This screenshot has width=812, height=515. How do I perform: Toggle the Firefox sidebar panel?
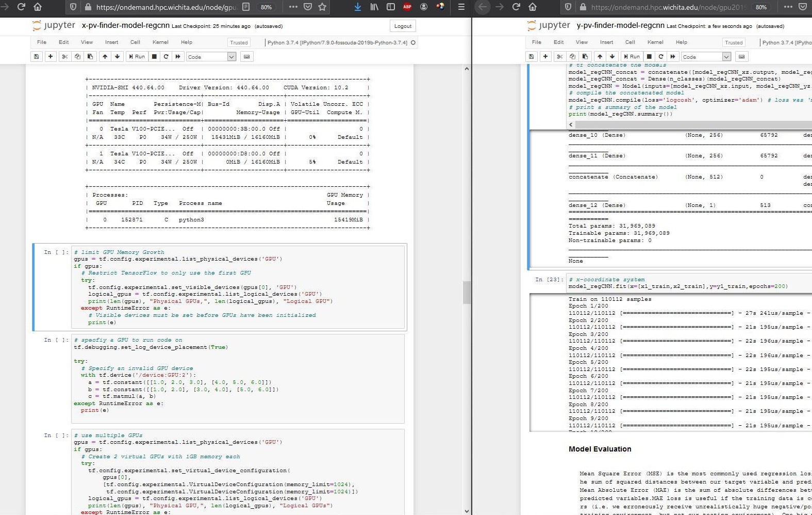pyautogui.click(x=391, y=7)
